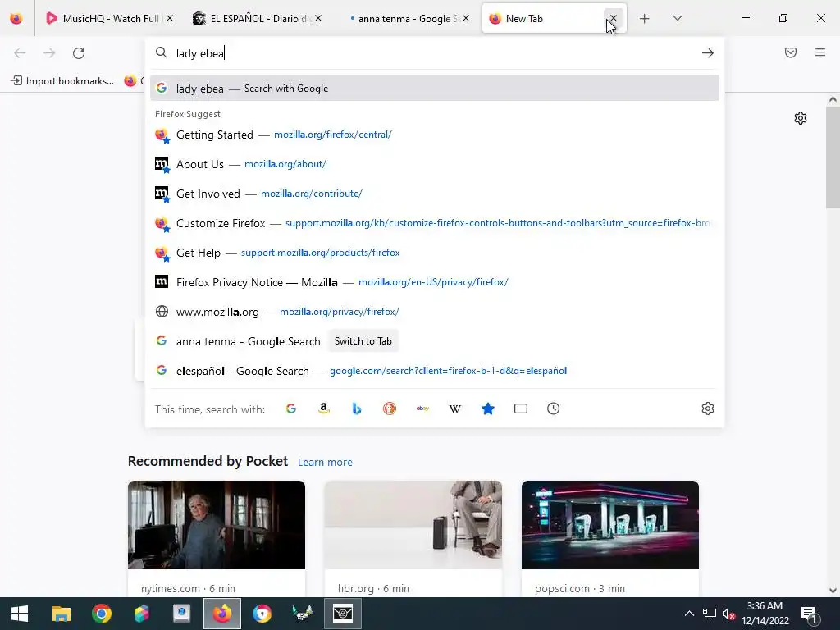This screenshot has height=630, width=840.
Task: Open File Explorer from the taskbar
Action: point(61,614)
